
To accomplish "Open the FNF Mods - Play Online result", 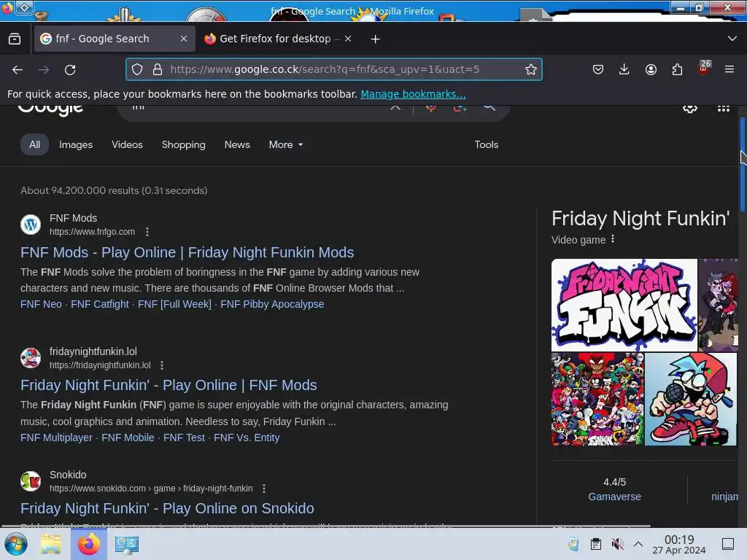I will coord(187,252).
